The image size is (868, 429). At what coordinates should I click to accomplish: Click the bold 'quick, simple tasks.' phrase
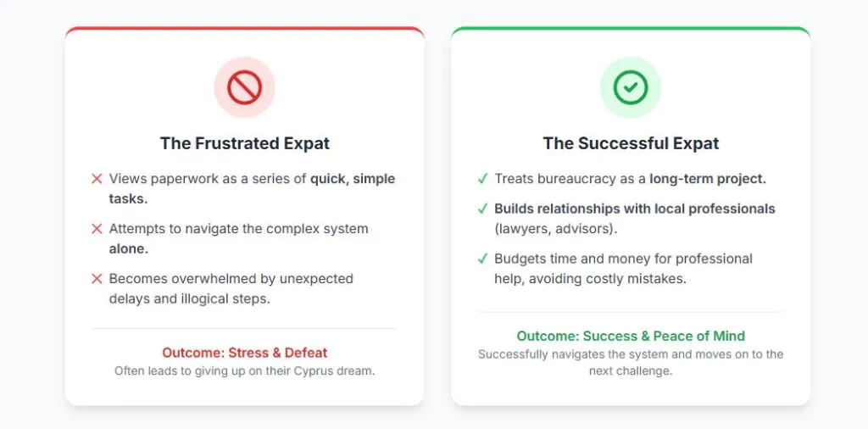coord(352,179)
